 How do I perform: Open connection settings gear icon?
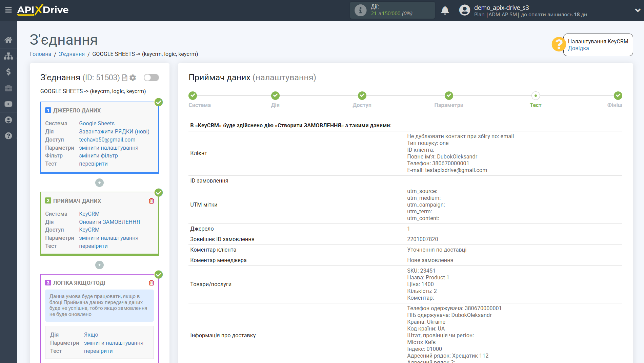tap(133, 78)
